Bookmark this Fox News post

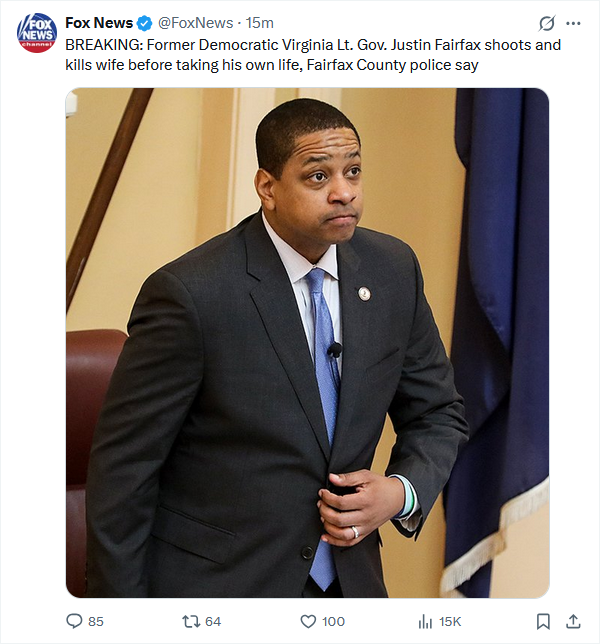tap(543, 621)
